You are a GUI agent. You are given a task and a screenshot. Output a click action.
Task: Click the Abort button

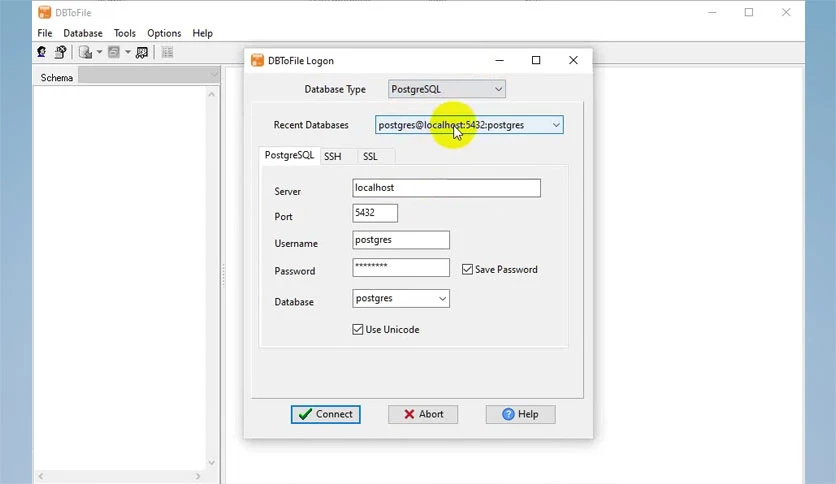tap(423, 414)
